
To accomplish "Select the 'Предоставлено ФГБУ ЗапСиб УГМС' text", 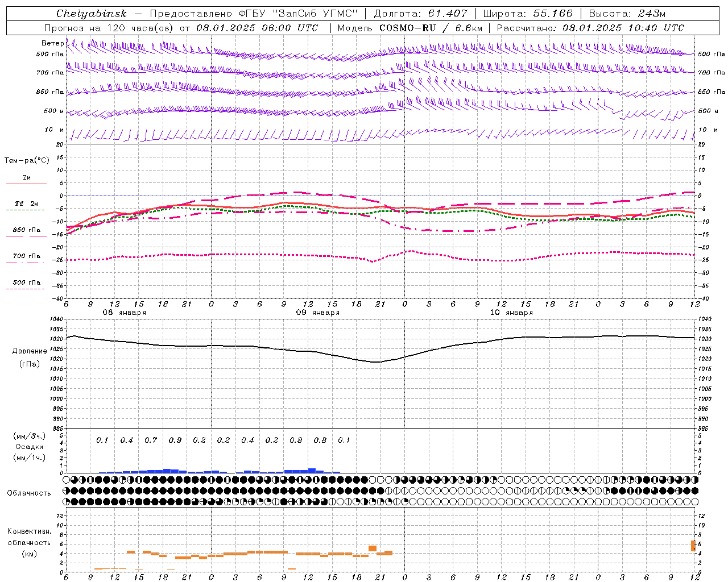I will (253, 14).
